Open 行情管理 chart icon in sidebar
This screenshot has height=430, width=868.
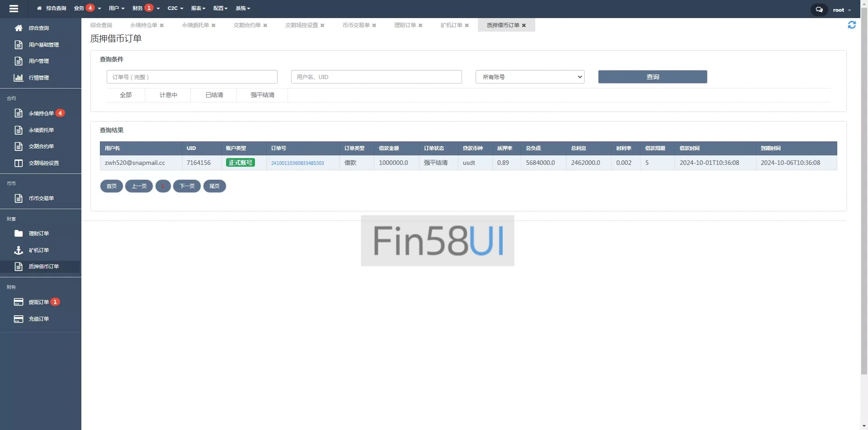point(19,78)
